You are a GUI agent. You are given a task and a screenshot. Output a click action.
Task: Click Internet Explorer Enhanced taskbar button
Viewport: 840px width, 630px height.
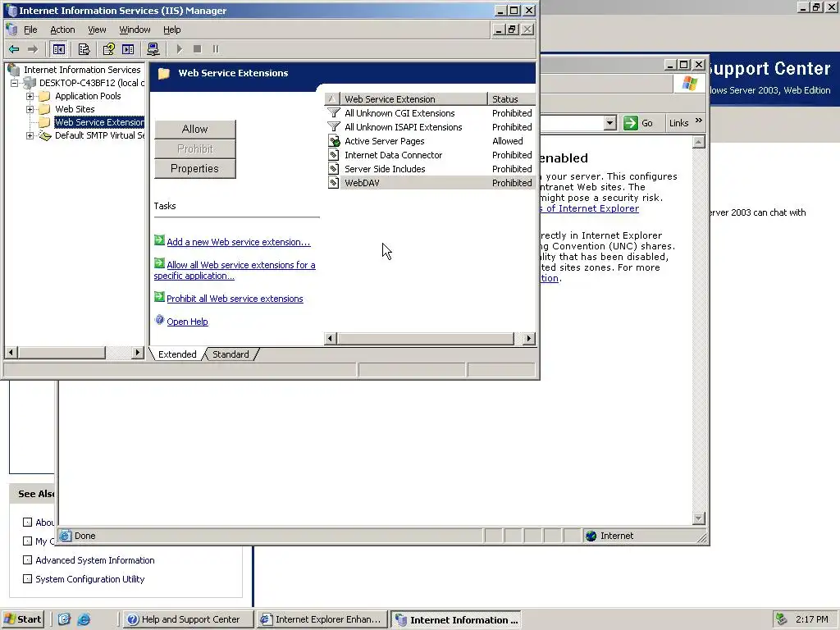[x=322, y=619]
